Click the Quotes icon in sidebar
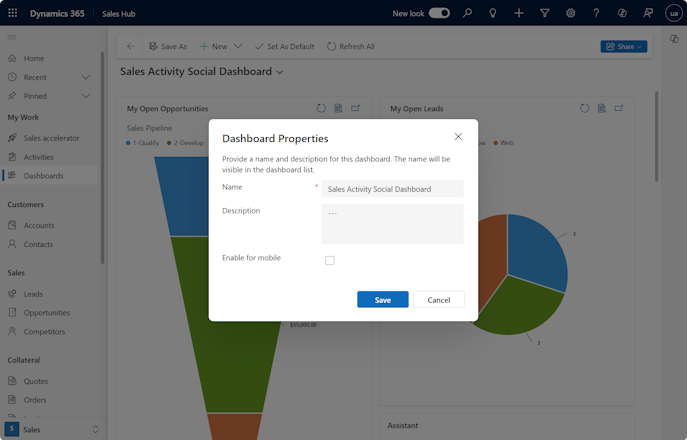The image size is (687, 440). coord(12,381)
